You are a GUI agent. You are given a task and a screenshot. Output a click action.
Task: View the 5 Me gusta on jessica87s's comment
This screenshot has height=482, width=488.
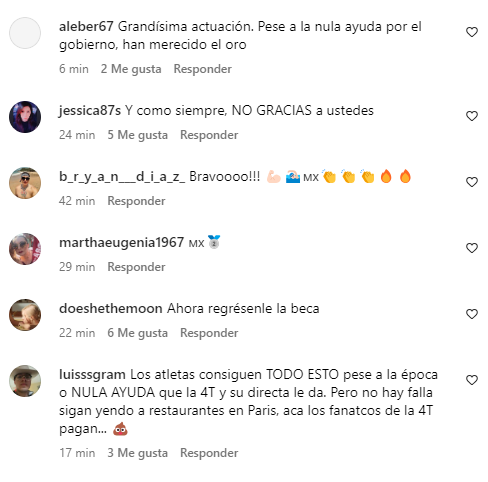click(x=137, y=135)
